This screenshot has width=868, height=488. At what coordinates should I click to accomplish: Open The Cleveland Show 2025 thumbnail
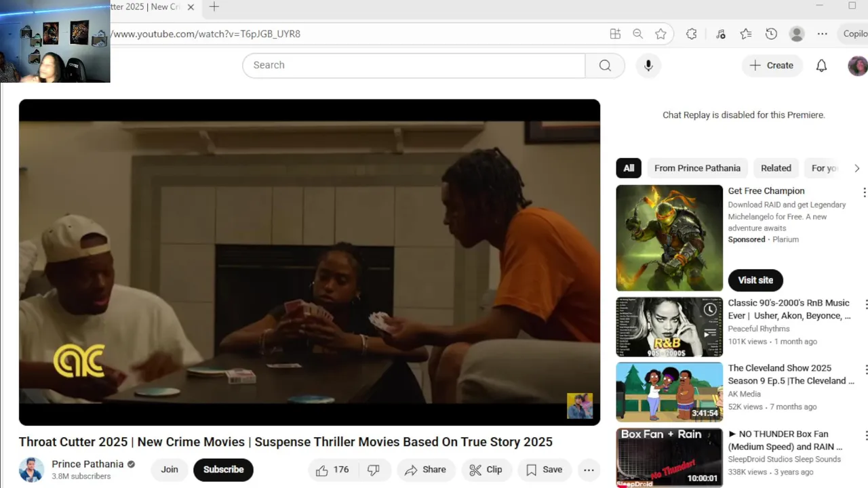coord(669,392)
